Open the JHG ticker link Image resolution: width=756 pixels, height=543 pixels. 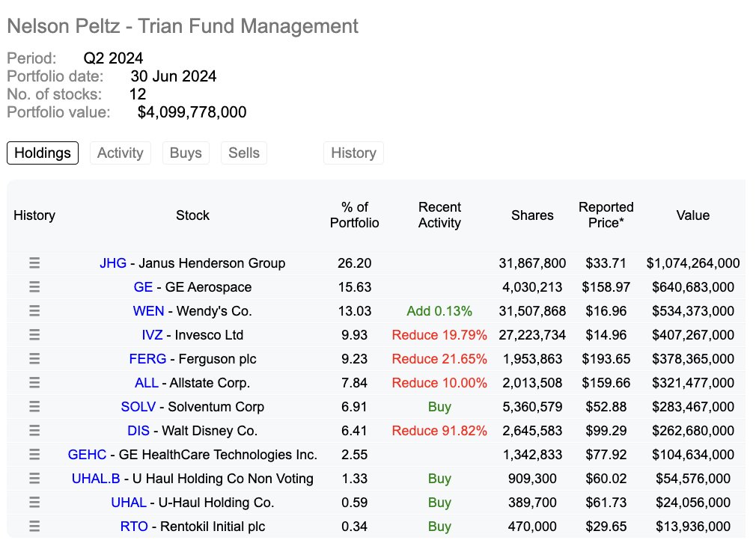pyautogui.click(x=113, y=263)
